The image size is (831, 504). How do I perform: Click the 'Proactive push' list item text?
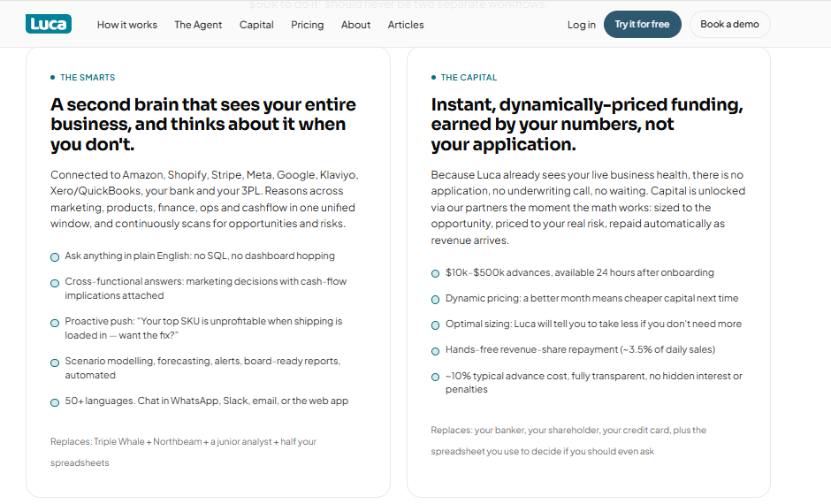pyautogui.click(x=203, y=328)
